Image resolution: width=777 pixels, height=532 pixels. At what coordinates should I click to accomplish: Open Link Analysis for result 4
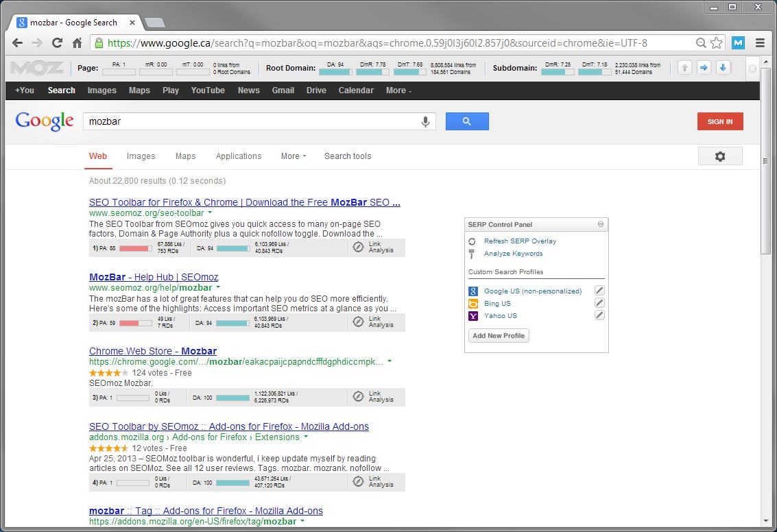pos(374,481)
